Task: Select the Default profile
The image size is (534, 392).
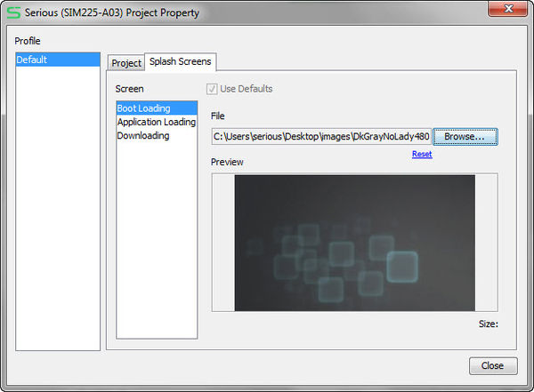Action: [x=58, y=60]
